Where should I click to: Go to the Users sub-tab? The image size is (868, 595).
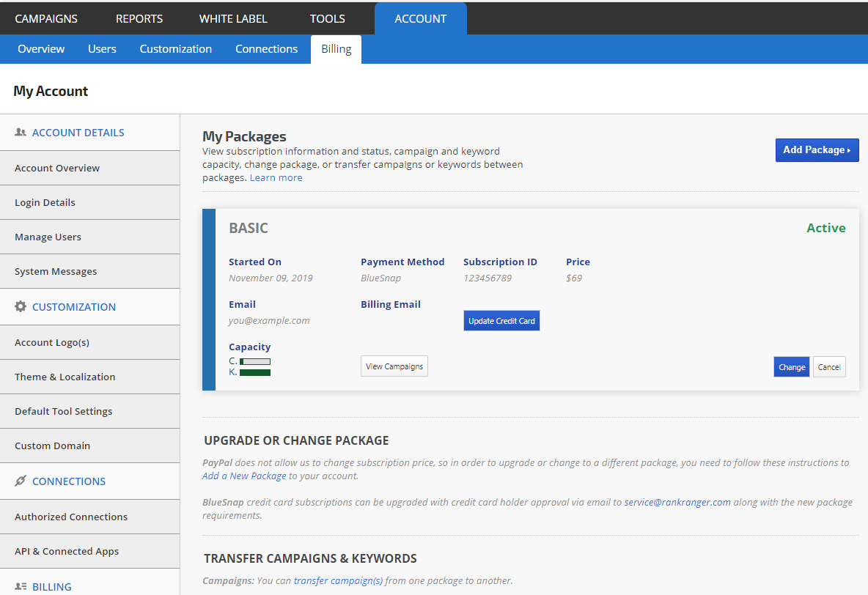pyautogui.click(x=102, y=49)
